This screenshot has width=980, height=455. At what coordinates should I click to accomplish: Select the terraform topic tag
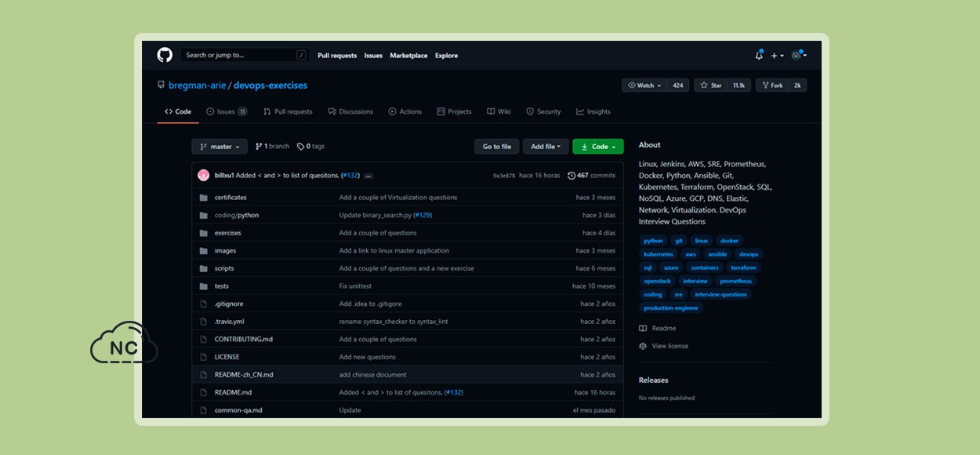(x=743, y=268)
